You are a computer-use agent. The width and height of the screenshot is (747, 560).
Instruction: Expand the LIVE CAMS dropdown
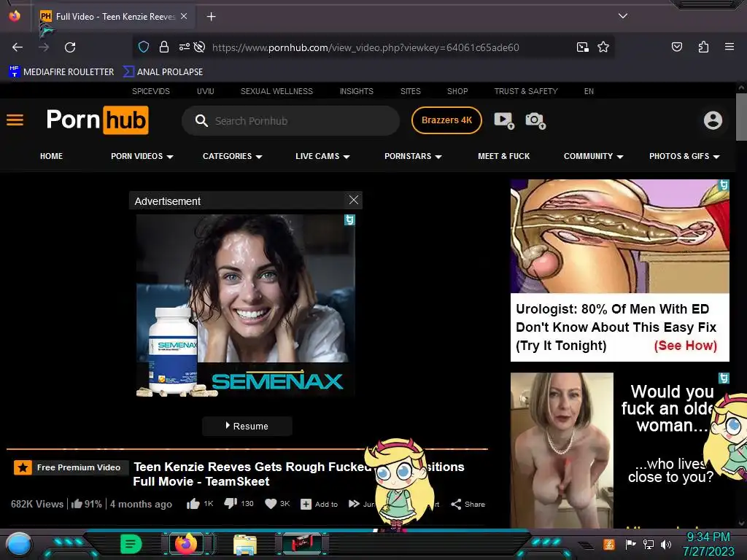pyautogui.click(x=322, y=156)
